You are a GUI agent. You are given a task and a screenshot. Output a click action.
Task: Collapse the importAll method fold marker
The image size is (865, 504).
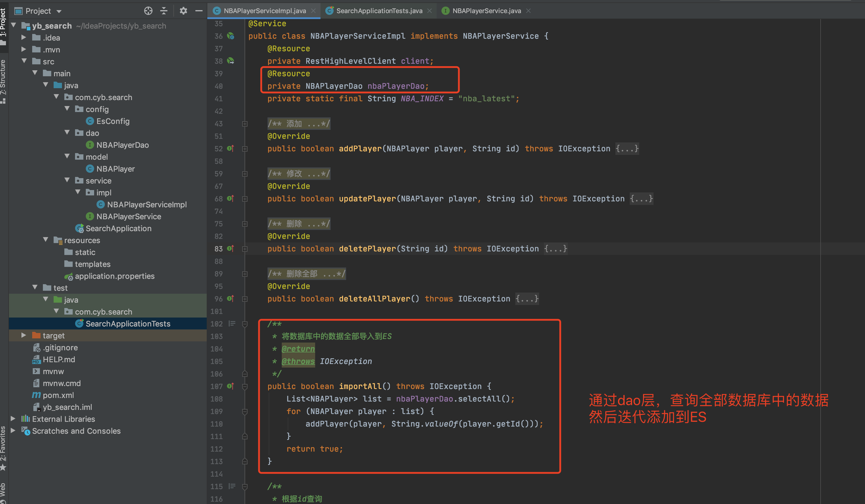[245, 387]
